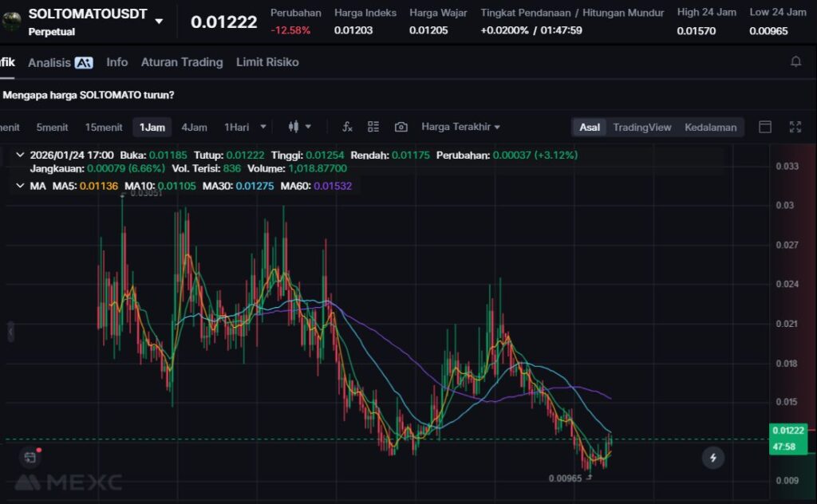Image resolution: width=817 pixels, height=504 pixels.
Task: Switch chart view to Asal
Action: click(x=590, y=127)
